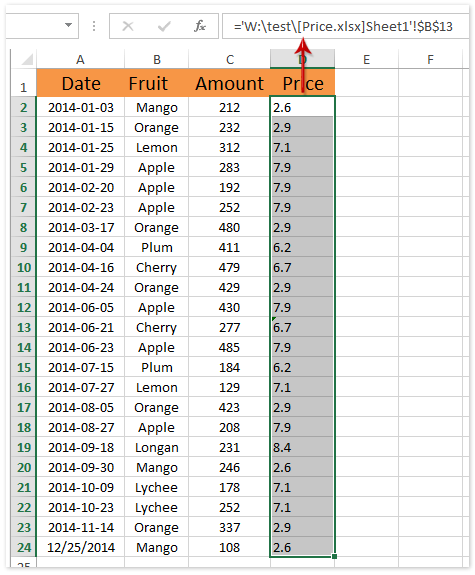Select row 24 header
This screenshot has width=475, height=575.
[24, 547]
